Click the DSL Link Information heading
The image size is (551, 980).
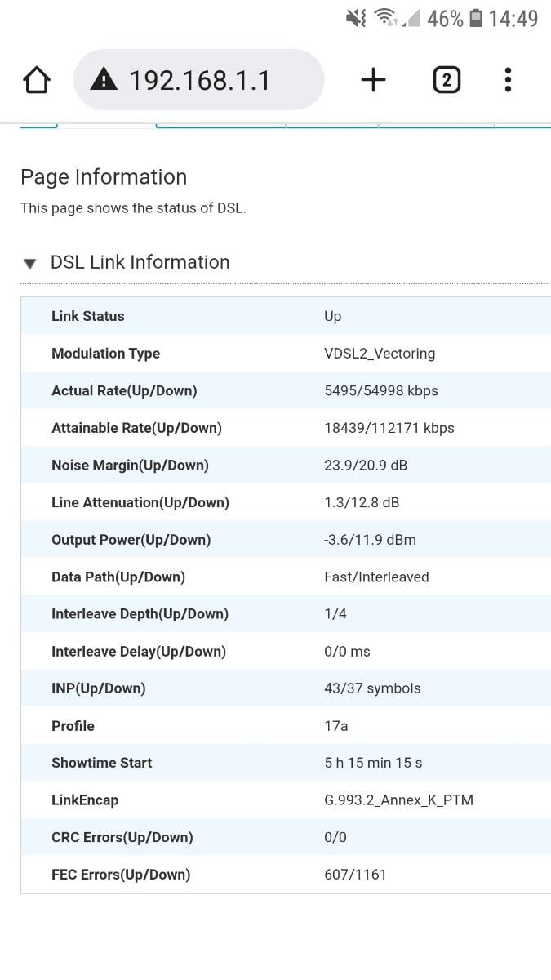tap(140, 262)
